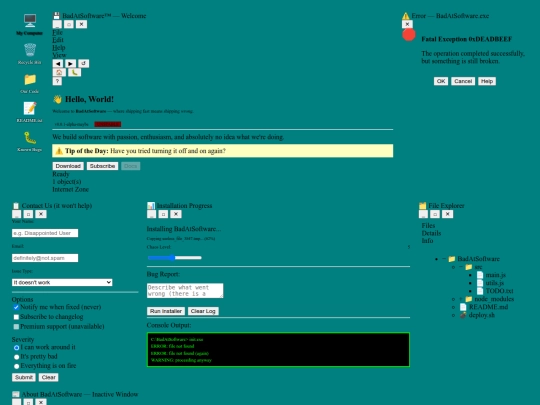Collapse the BadAtSoftware root folder
Viewport: 540px width, 405px height.
coord(444,259)
